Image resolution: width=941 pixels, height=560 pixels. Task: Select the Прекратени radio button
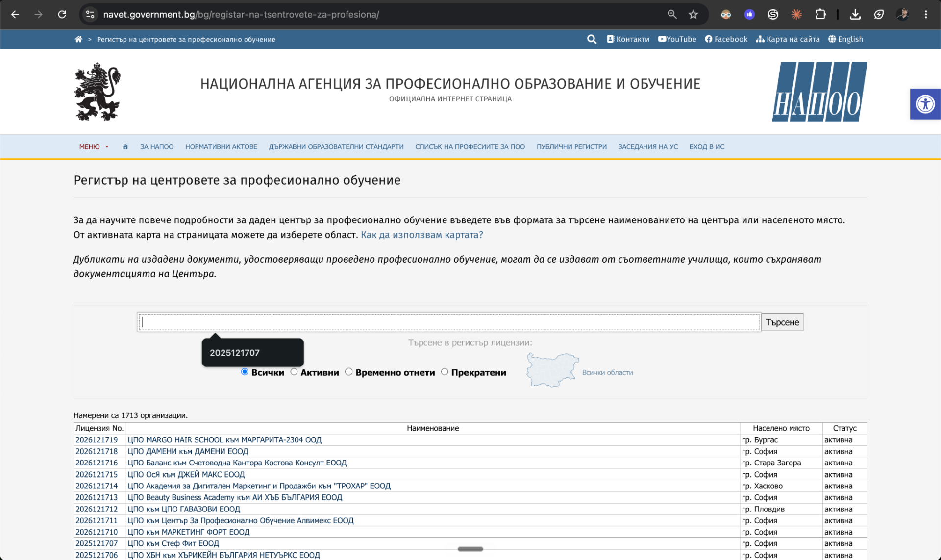445,372
